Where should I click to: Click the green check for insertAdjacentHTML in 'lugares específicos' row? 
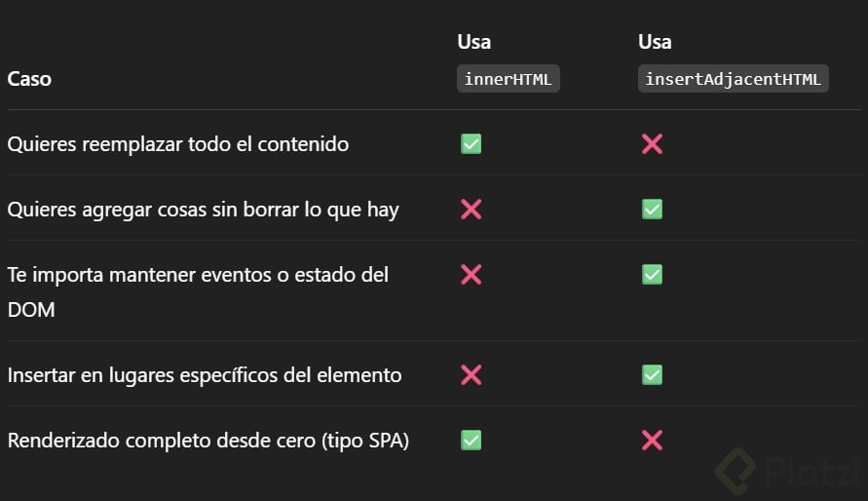tap(652, 375)
